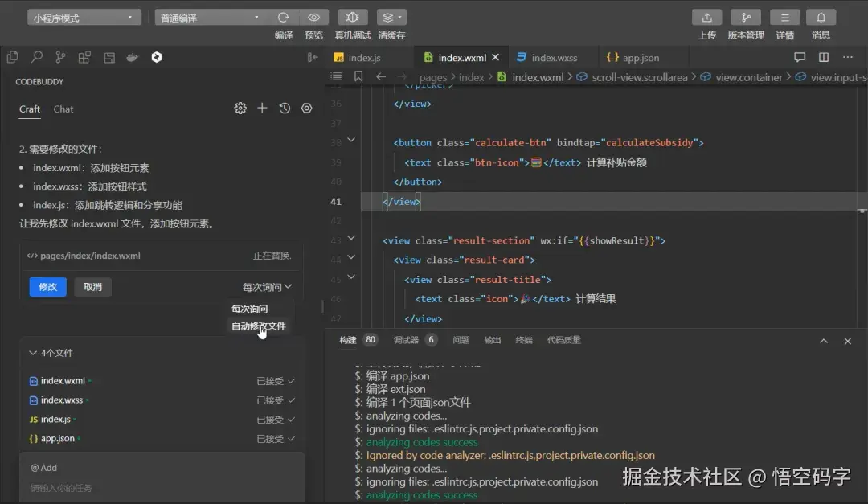Open editor more actions ellipsis
This screenshot has height=504, width=868.
pos(848,57)
